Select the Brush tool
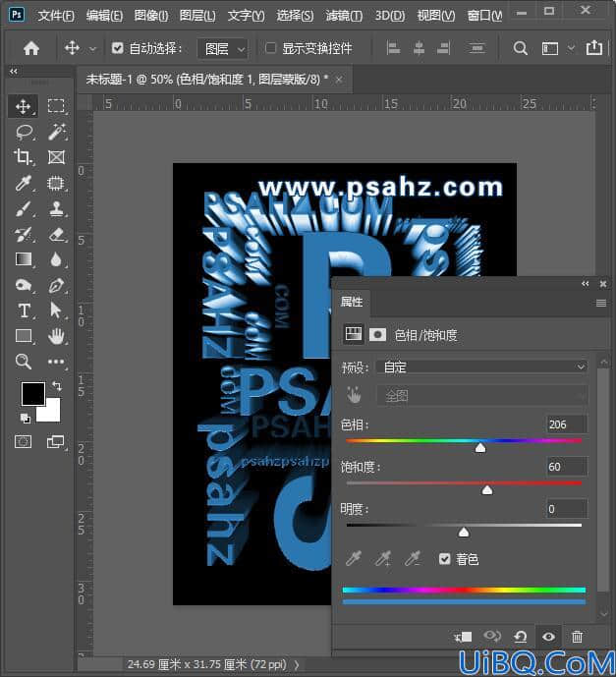The width and height of the screenshot is (616, 677). (x=24, y=209)
